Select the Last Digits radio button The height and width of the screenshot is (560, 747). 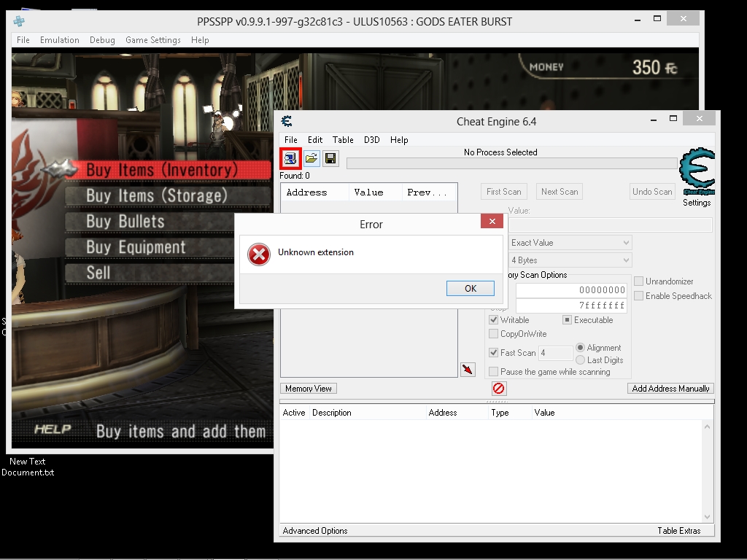click(x=581, y=360)
